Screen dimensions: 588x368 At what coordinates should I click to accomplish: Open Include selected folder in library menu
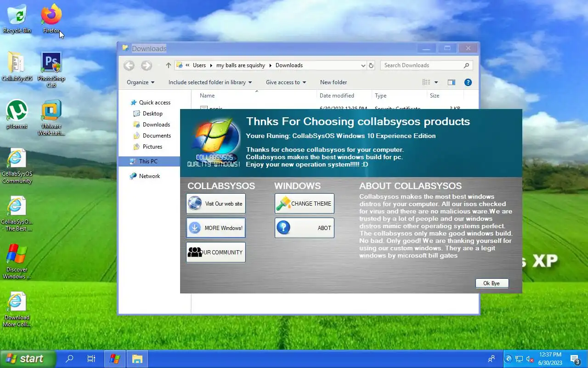pos(210,82)
